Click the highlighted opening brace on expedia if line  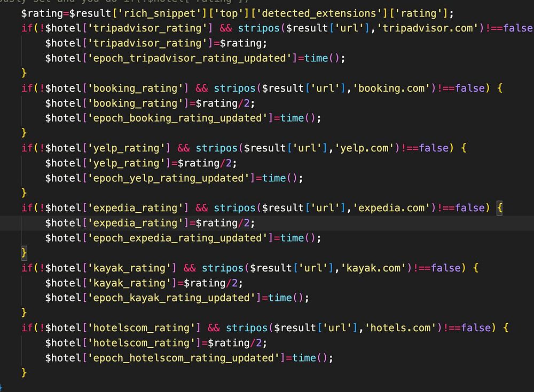tap(500, 208)
